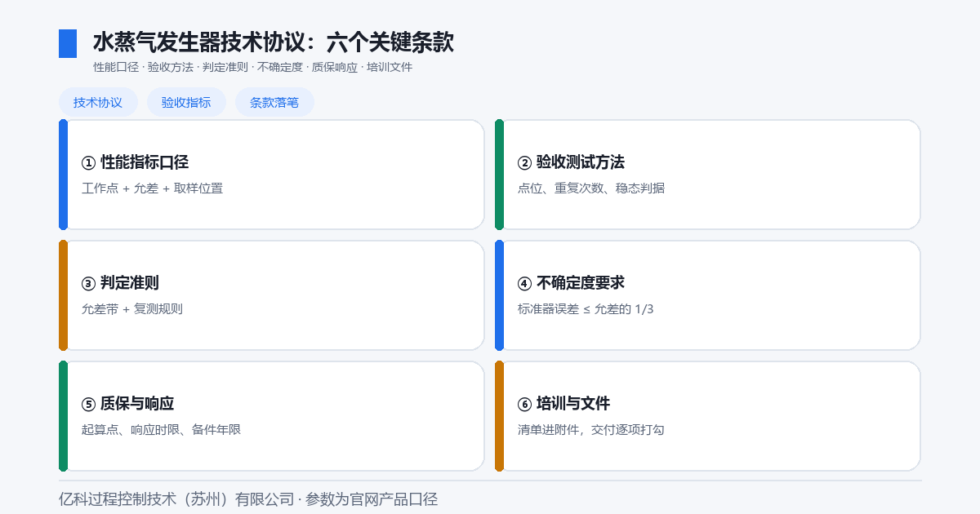Click the footer text 亿科过程控制技术（苏州）有限公司

click(x=176, y=499)
